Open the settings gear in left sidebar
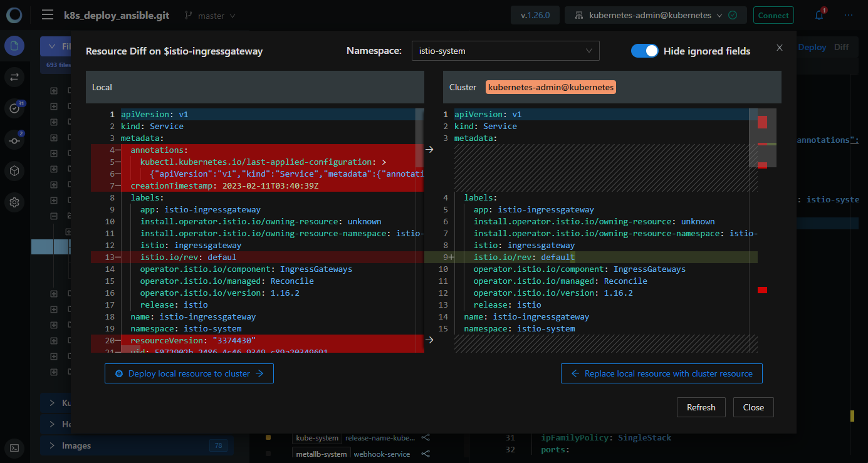Viewport: 868px width, 463px height. [x=14, y=202]
